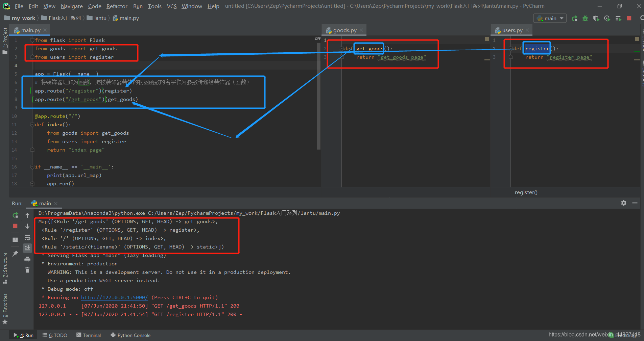Open the Refactor menu
The height and width of the screenshot is (341, 644).
tap(117, 6)
